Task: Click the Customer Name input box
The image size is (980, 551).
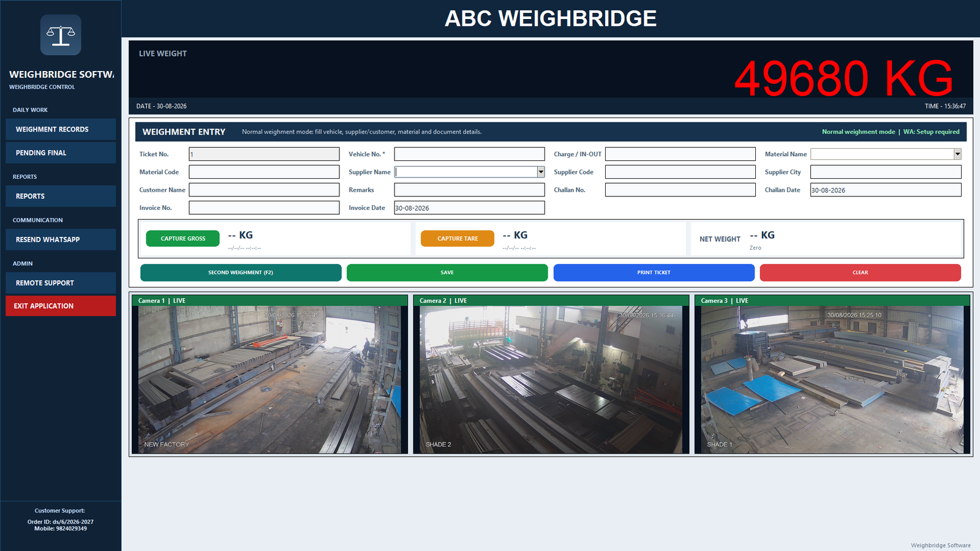Action: tap(264, 190)
